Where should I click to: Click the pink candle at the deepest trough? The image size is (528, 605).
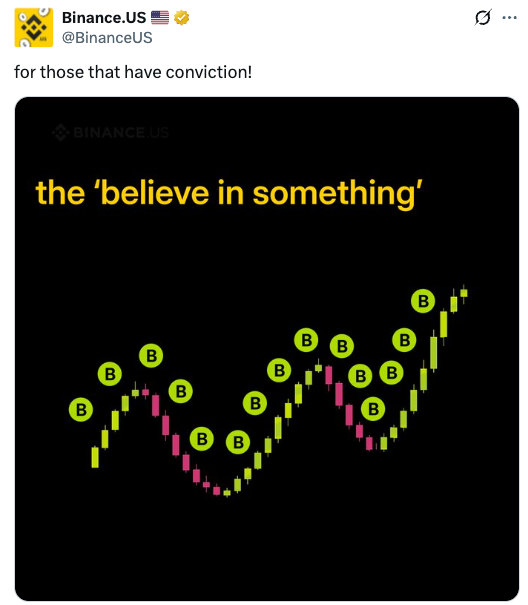pyautogui.click(x=217, y=490)
